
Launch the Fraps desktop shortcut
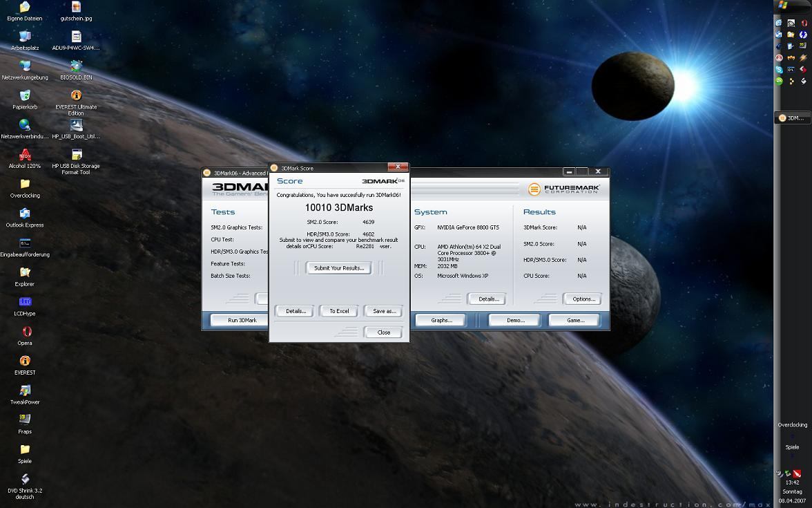coord(24,424)
